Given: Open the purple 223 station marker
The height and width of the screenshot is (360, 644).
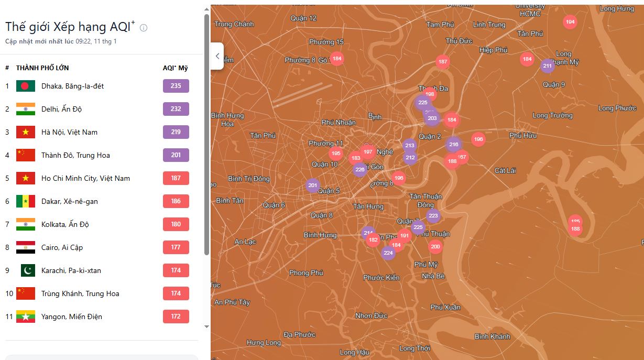Looking at the screenshot, I should 433,215.
